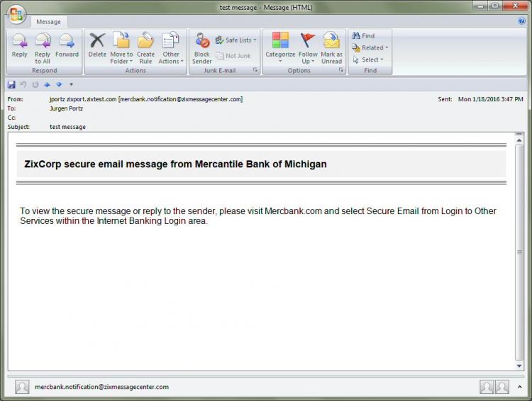Click the Undo quick access icon

23,84
